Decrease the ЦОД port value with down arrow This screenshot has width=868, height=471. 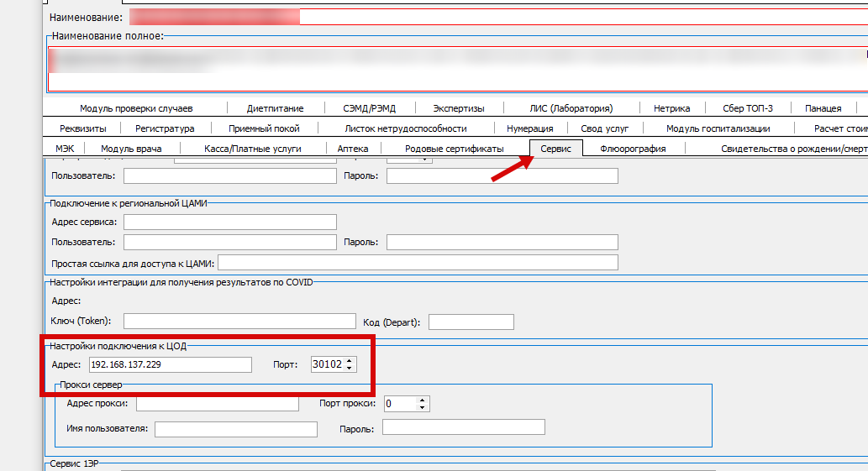tap(350, 368)
